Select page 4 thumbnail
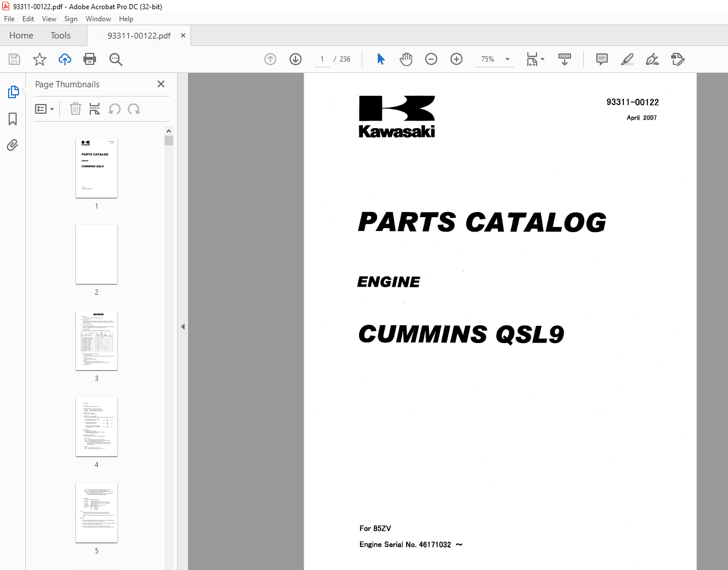Viewport: 728px width, 570px height. [x=97, y=427]
